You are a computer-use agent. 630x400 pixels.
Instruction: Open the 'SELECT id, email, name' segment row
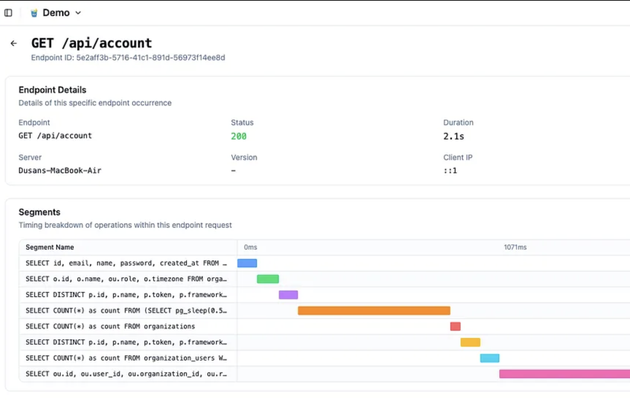click(126, 263)
